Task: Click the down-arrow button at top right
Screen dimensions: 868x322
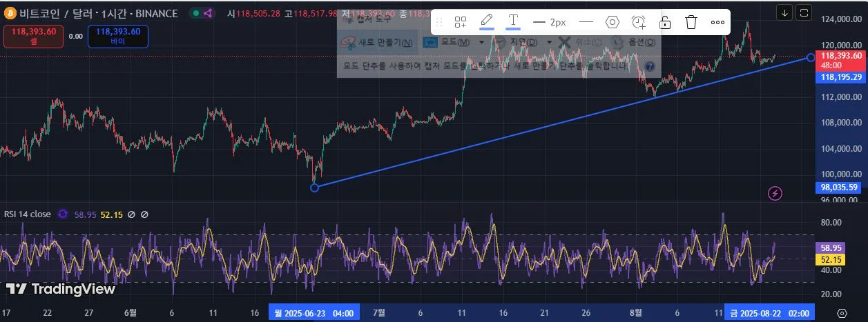Action: 784,12
